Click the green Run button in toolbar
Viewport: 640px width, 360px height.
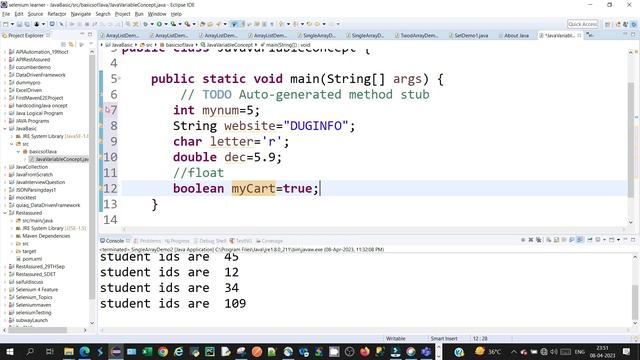[159, 24]
